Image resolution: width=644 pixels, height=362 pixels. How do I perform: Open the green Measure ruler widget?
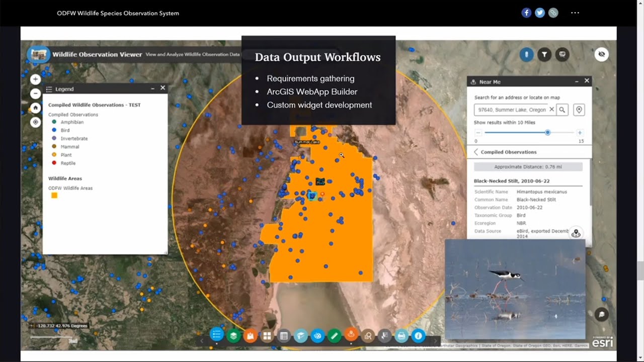click(334, 335)
